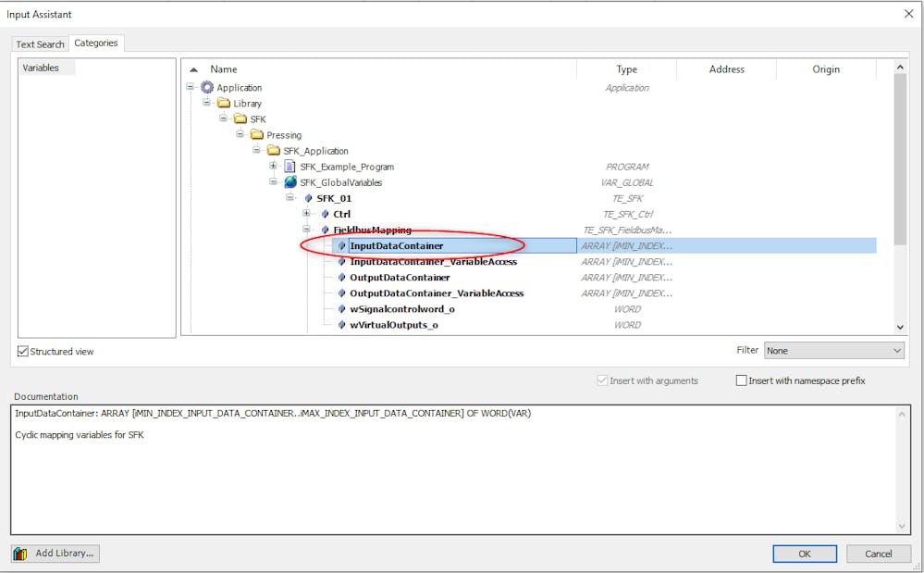Click the Type column header
924x573 pixels.
626,69
